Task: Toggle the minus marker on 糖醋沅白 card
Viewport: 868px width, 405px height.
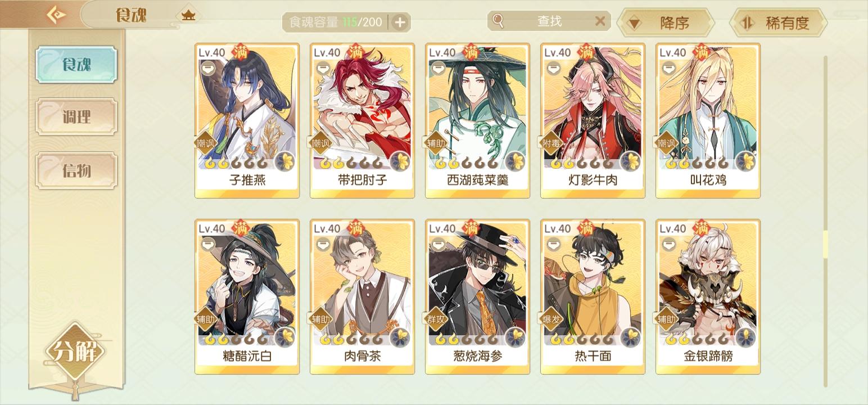Action: point(208,244)
